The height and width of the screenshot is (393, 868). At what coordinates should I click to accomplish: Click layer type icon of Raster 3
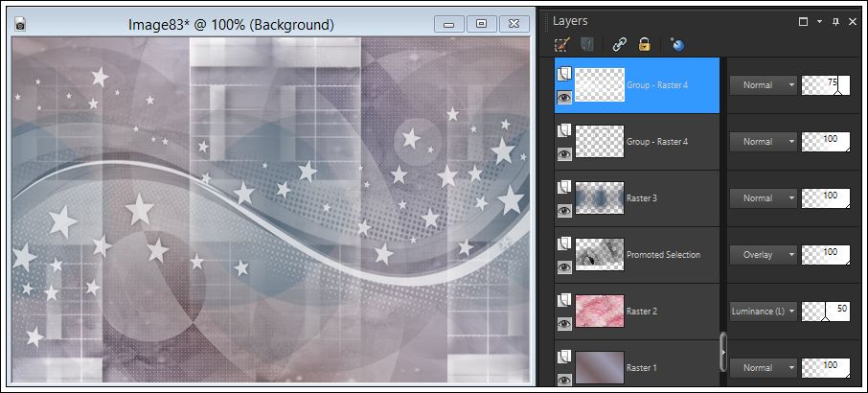(x=564, y=187)
